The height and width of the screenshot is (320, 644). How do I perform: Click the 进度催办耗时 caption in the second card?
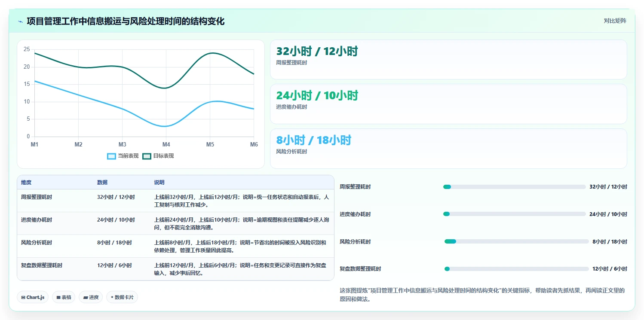291,107
